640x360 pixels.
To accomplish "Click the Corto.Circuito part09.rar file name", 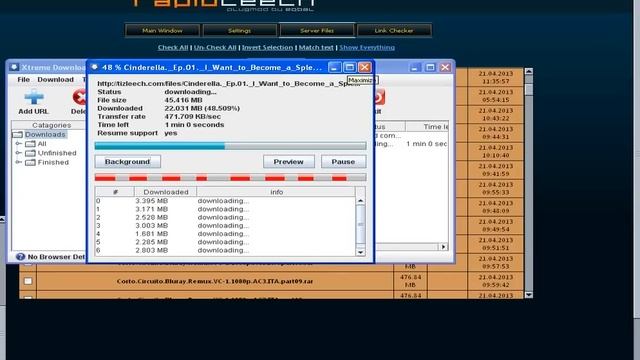I will pos(215,281).
